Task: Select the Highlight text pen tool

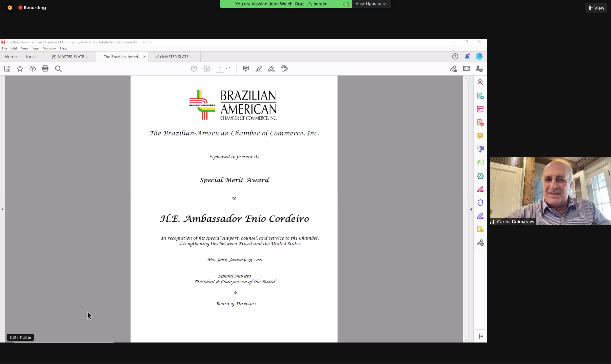Action: pyautogui.click(x=259, y=69)
